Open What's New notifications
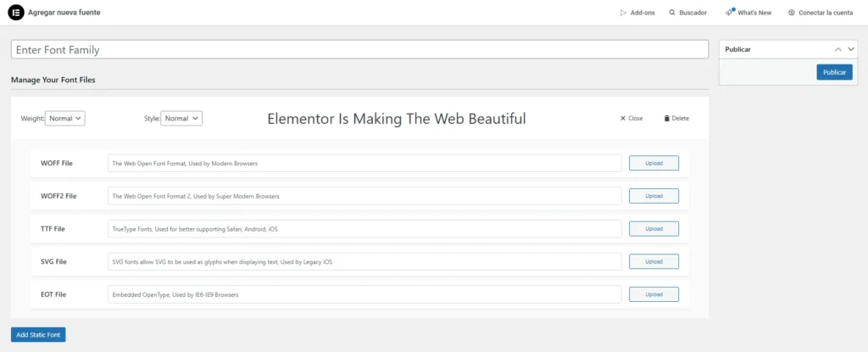 coord(748,13)
